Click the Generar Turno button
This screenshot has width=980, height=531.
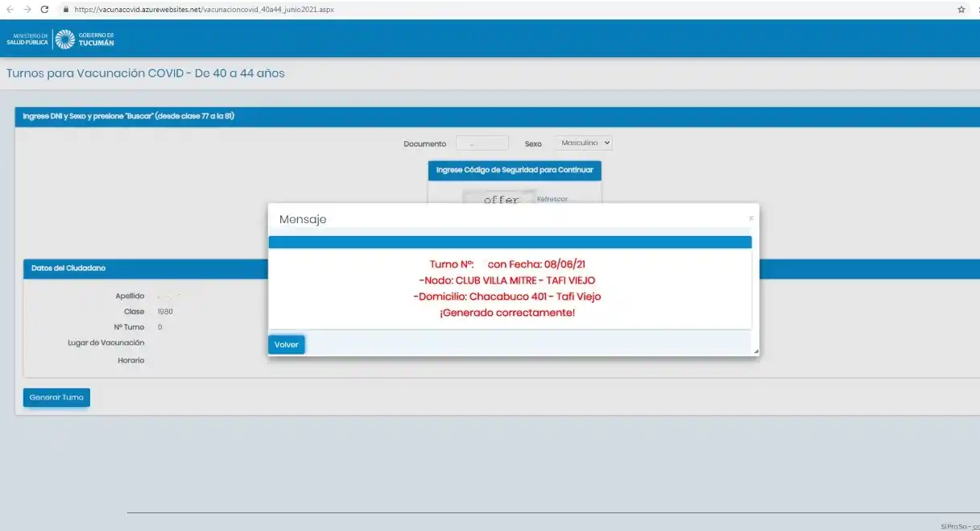pos(56,398)
